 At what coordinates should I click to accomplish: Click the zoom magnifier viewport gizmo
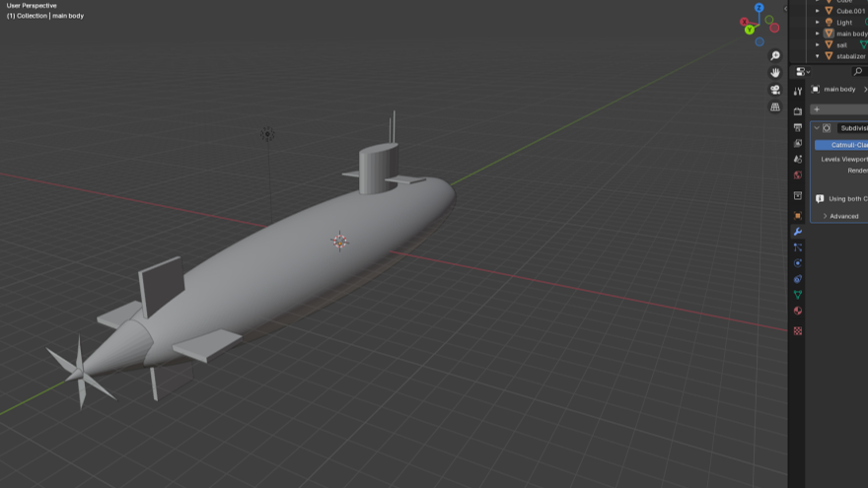pos(775,56)
